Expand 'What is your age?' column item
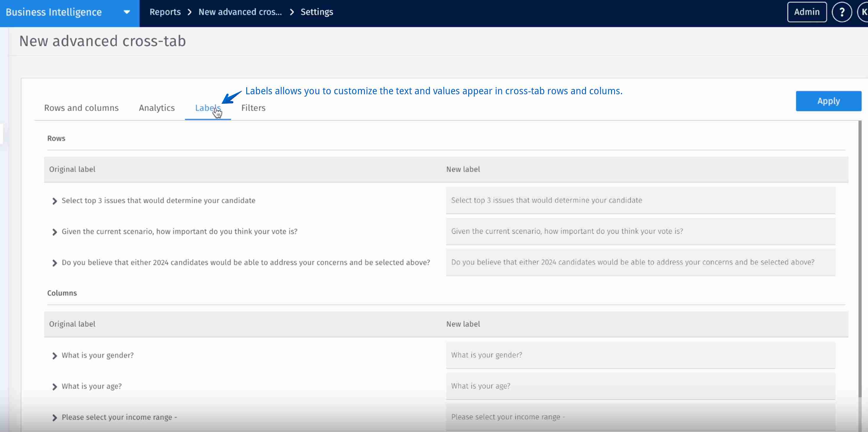Viewport: 868px width, 432px height. click(x=55, y=386)
